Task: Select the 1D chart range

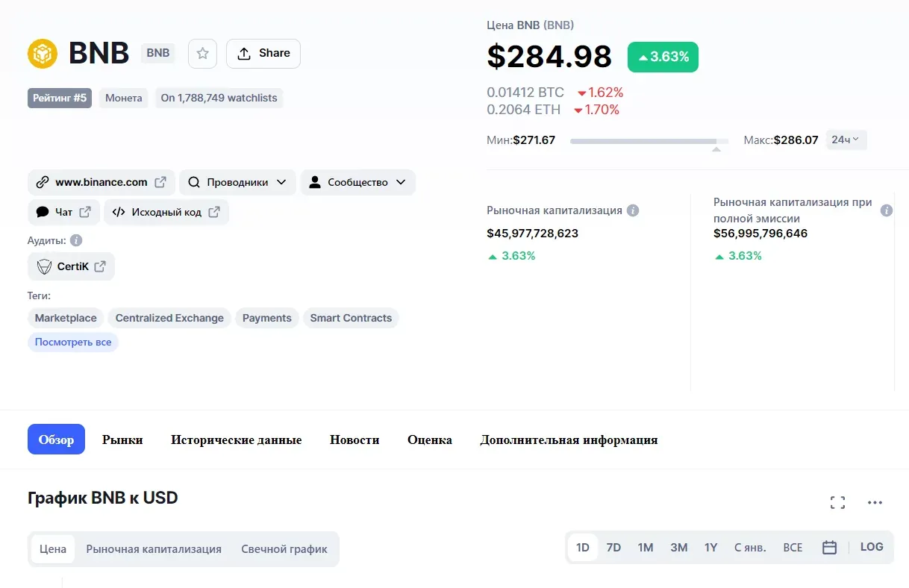Action: point(583,548)
